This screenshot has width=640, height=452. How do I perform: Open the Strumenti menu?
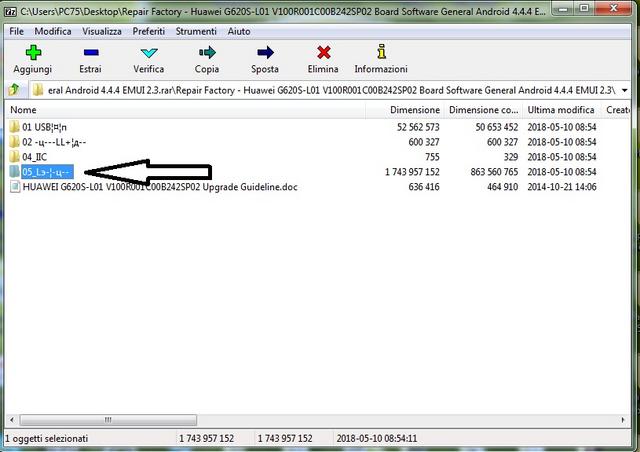coord(196,31)
